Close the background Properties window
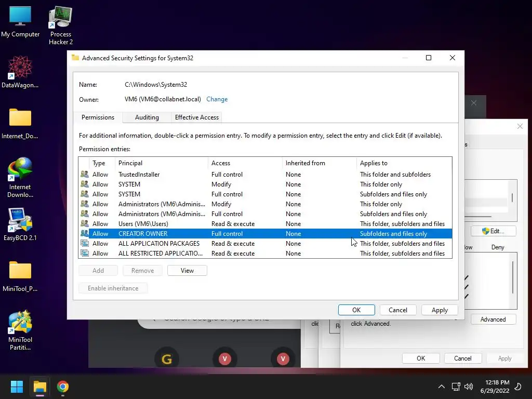Viewport: 532px width, 399px height. click(520, 126)
